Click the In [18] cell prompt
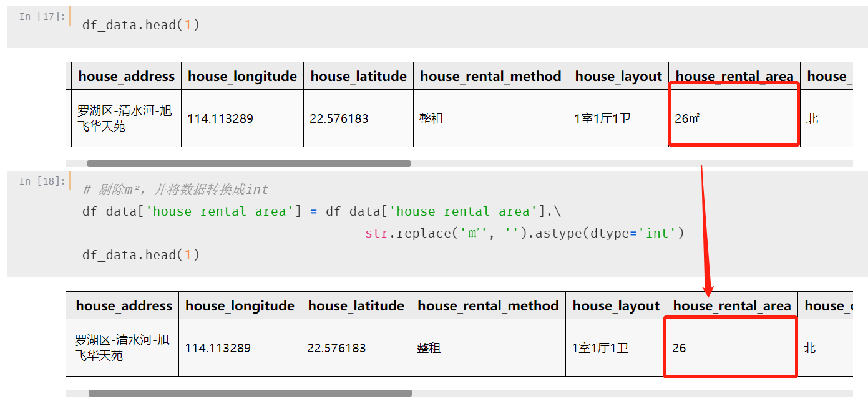This screenshot has width=868, height=399. (42, 181)
